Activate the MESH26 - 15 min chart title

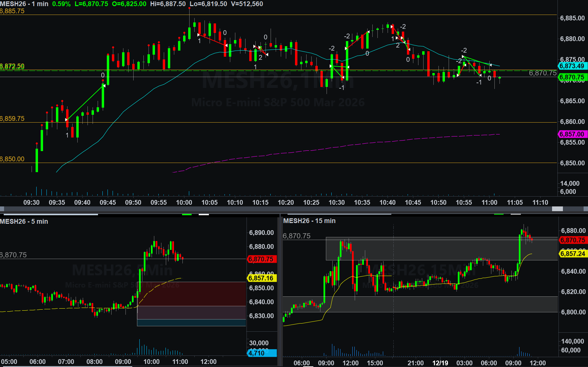point(309,221)
